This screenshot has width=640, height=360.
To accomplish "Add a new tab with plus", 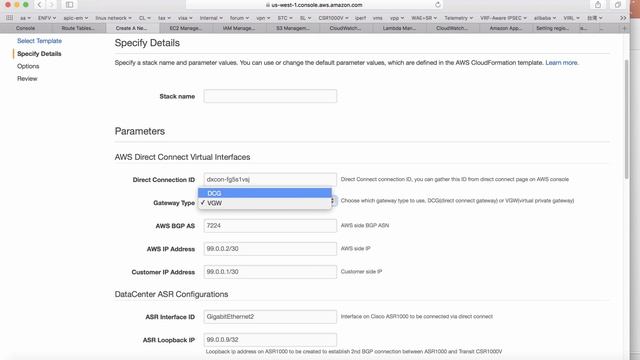I will (x=624, y=28).
